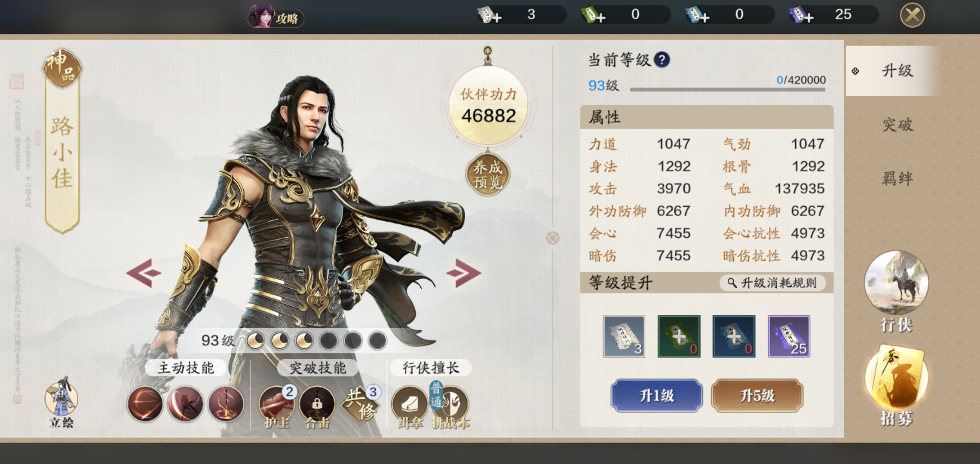Open 升级消耗规则 rules link
This screenshot has height=464, width=980.
coord(772,283)
